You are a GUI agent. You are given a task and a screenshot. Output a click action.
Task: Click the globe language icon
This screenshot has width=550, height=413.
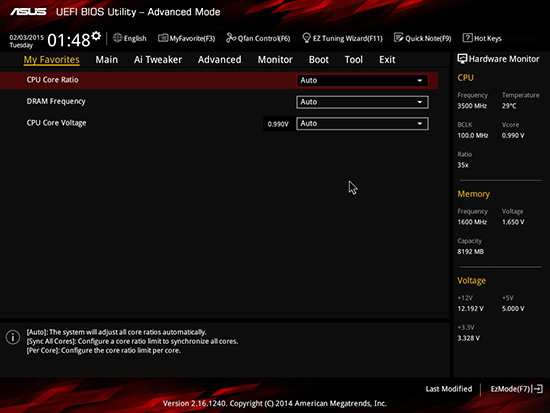click(118, 38)
